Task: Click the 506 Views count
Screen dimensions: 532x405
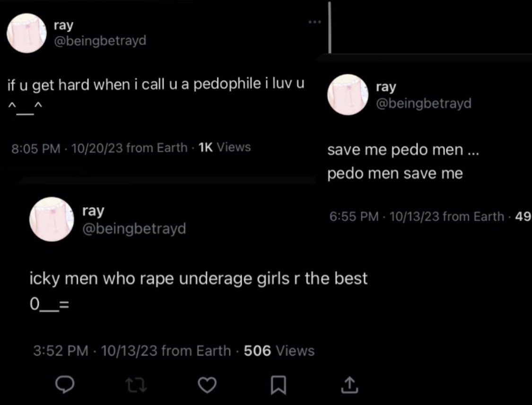Action: point(279,351)
